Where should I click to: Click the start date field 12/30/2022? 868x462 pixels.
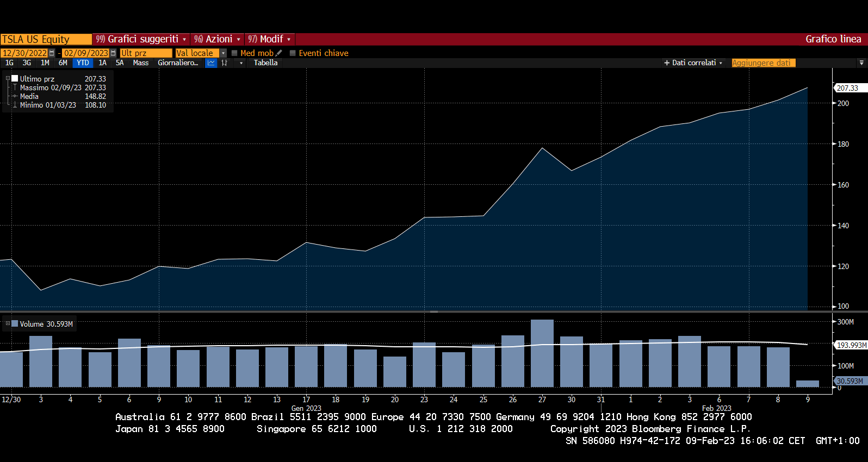point(24,53)
